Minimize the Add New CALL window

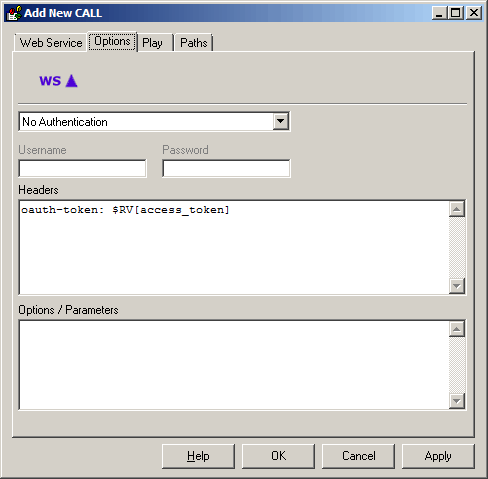coord(439,13)
